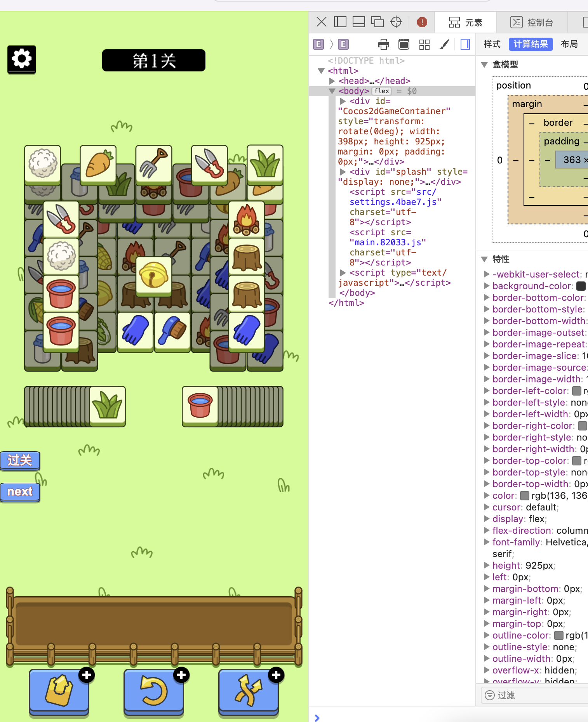Dock inspector to the bottom

[x=358, y=22]
